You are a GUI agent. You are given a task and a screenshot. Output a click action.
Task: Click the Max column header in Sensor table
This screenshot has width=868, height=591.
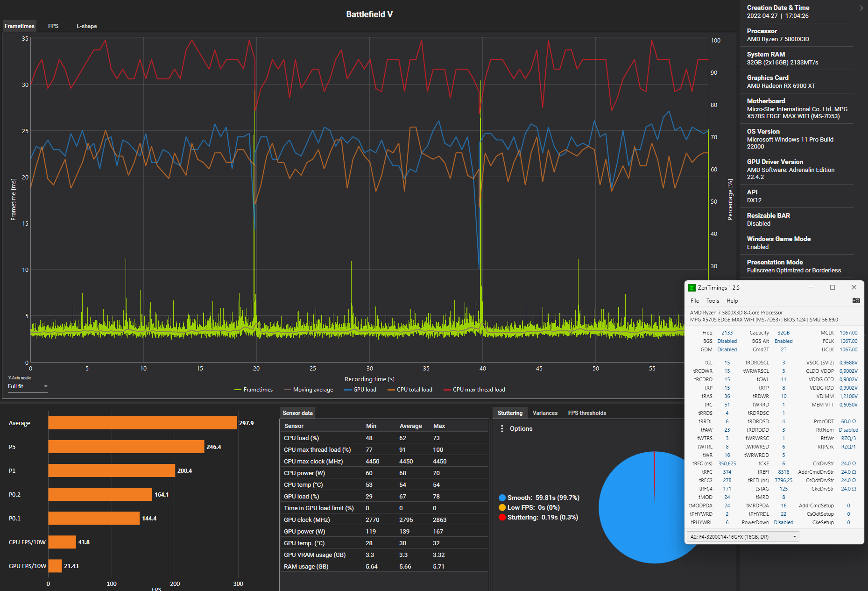[439, 426]
